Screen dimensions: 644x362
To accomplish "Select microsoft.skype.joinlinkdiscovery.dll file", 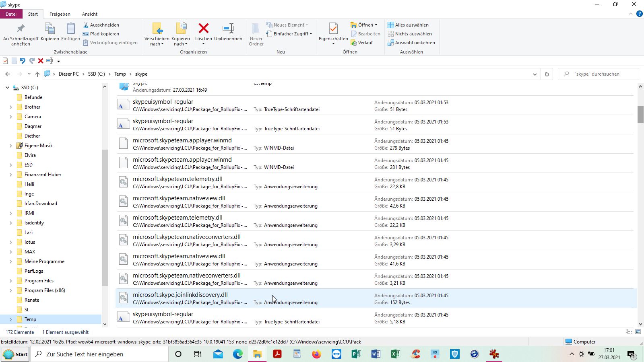I will pos(376,298).
